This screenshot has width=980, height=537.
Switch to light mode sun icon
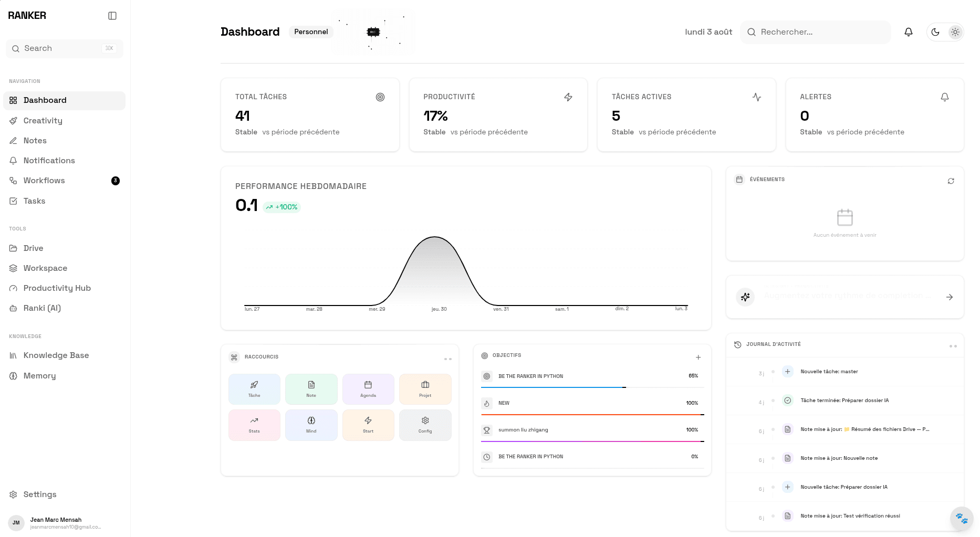(955, 32)
